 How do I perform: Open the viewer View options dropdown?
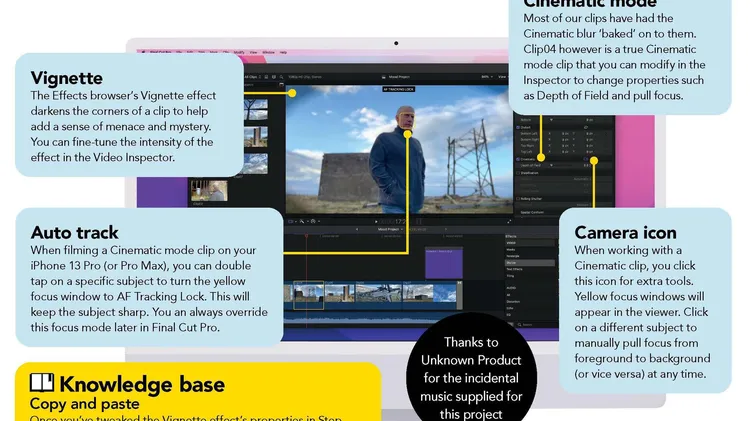coord(502,77)
